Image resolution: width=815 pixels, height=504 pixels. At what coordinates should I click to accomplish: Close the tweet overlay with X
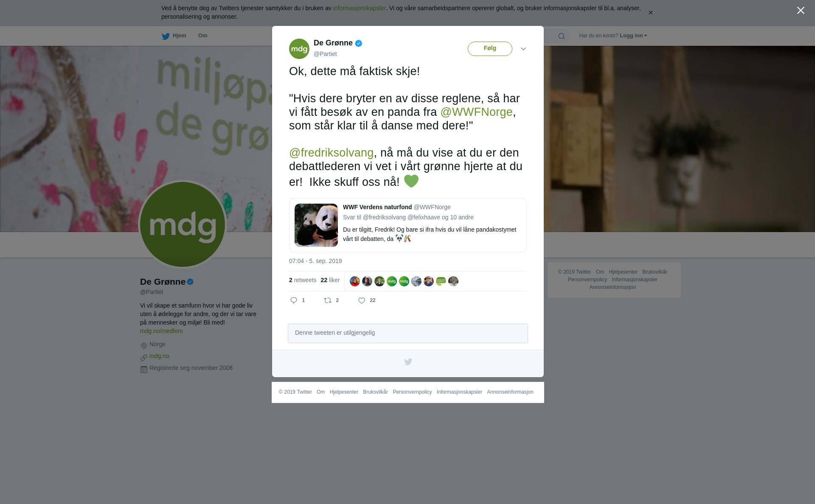pos(801,11)
